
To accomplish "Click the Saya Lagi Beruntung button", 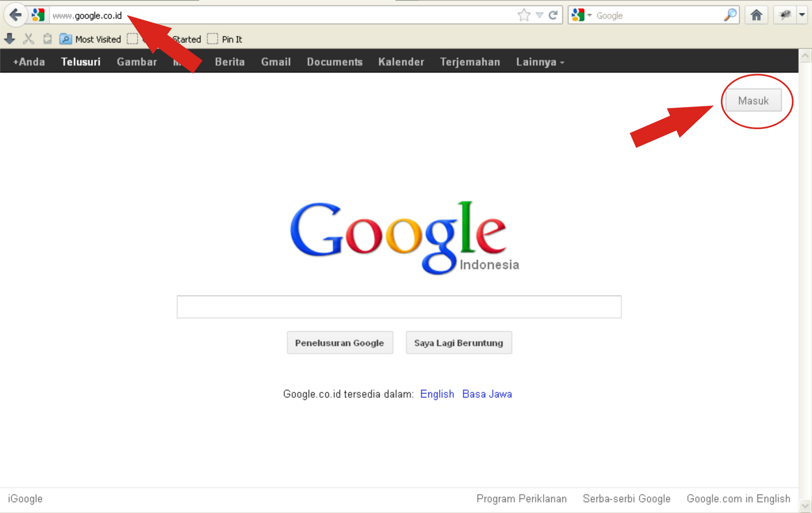I will tap(459, 343).
